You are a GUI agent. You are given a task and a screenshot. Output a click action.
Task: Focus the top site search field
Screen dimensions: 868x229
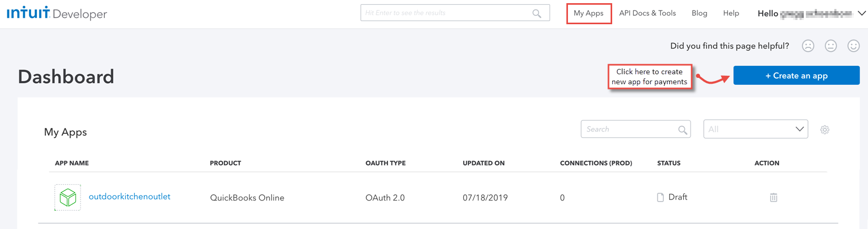point(455,13)
